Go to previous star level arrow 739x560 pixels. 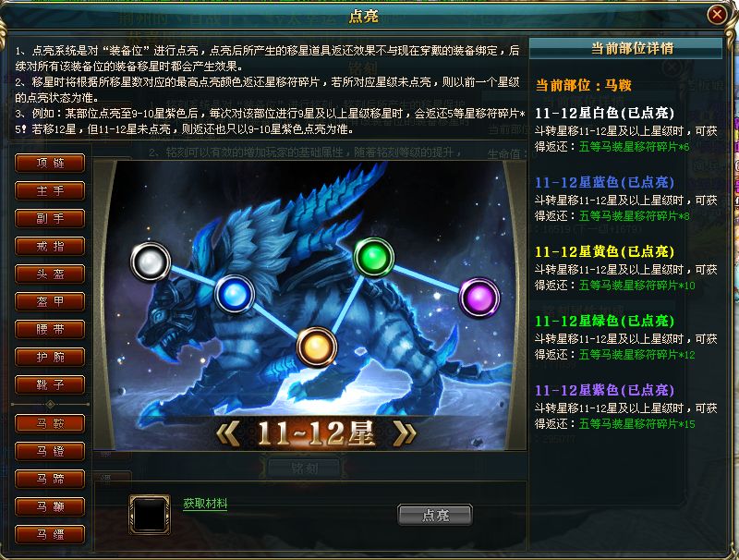[228, 433]
